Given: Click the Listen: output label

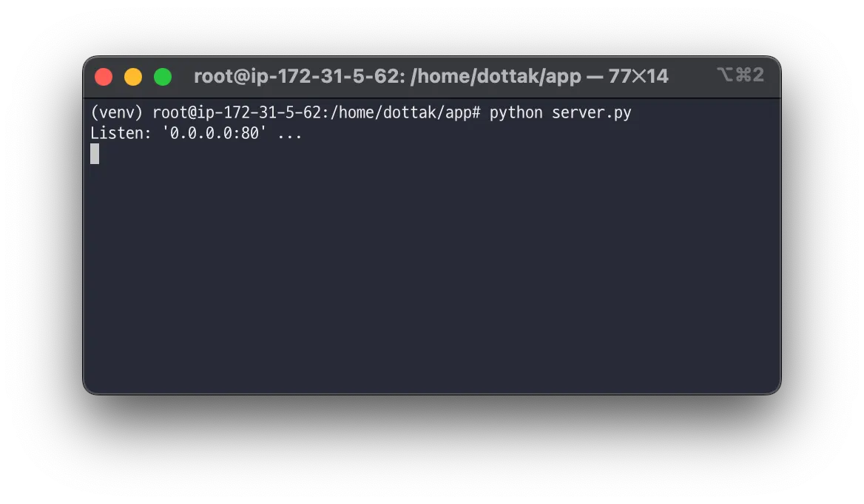Looking at the screenshot, I should coord(121,133).
